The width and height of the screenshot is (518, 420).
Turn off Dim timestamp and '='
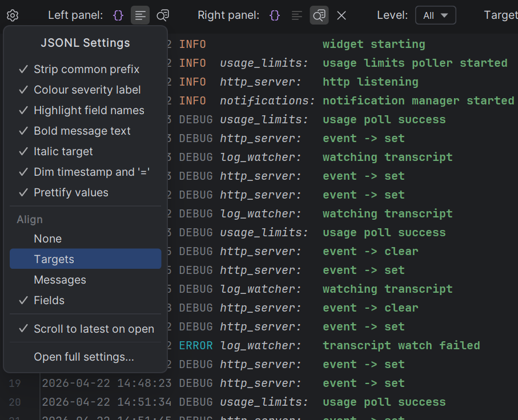click(86, 172)
